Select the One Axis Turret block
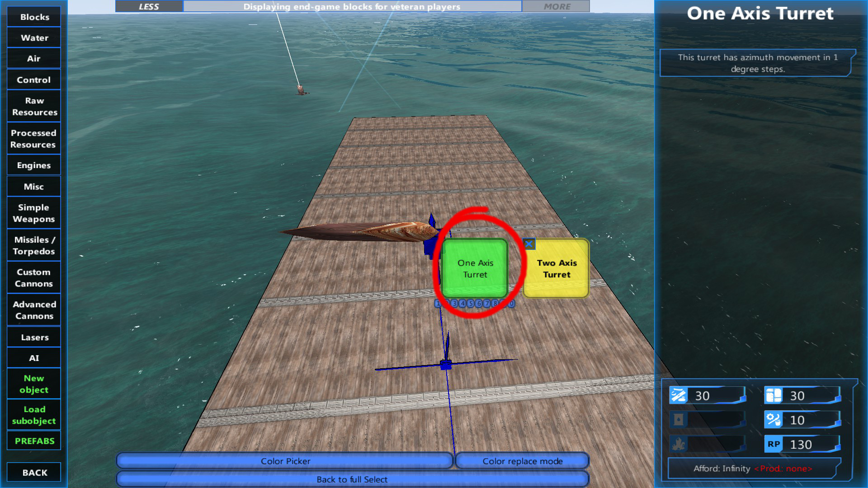This screenshot has width=868, height=488. pos(475,268)
